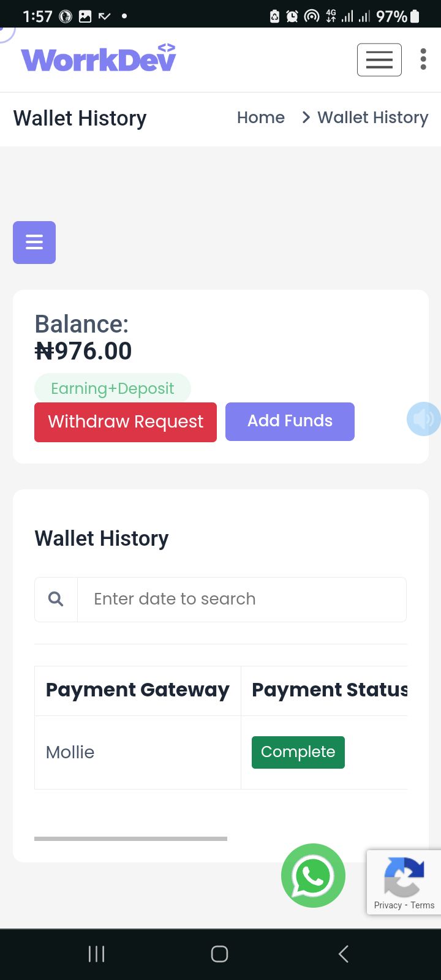Tap the WorrkDev logo
Image resolution: width=441 pixels, height=980 pixels.
(99, 58)
